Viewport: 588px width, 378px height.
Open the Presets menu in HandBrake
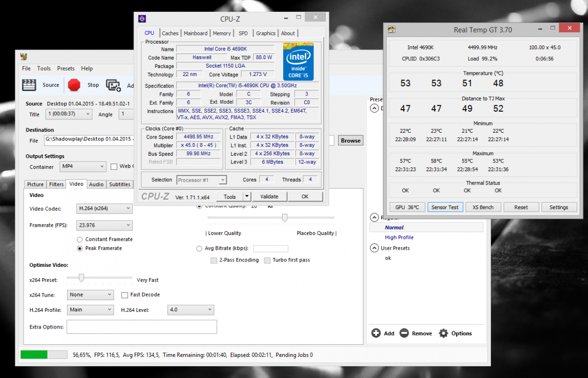tap(66, 69)
